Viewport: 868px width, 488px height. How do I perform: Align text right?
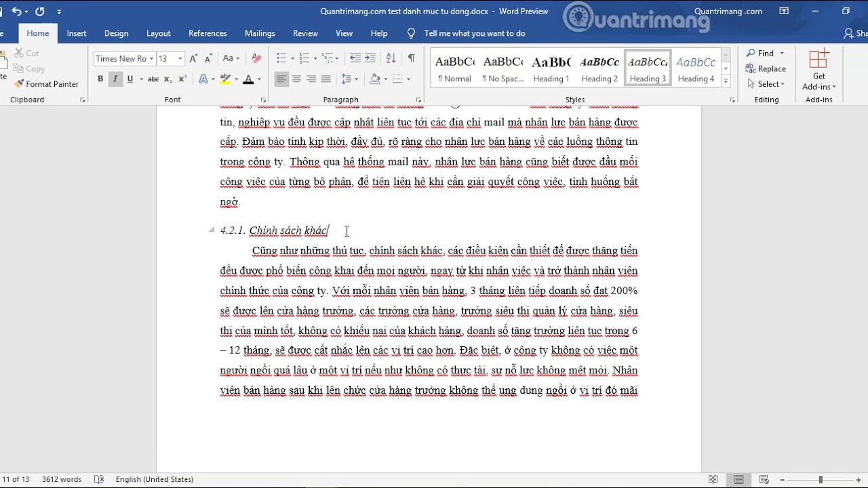[311, 79]
